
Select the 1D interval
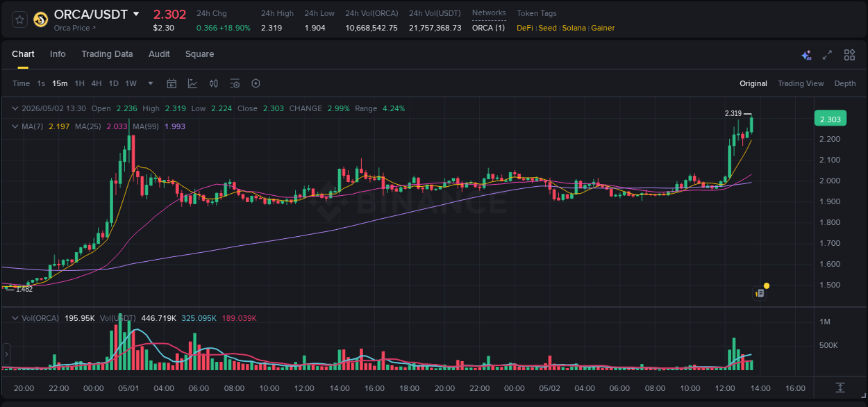click(113, 83)
